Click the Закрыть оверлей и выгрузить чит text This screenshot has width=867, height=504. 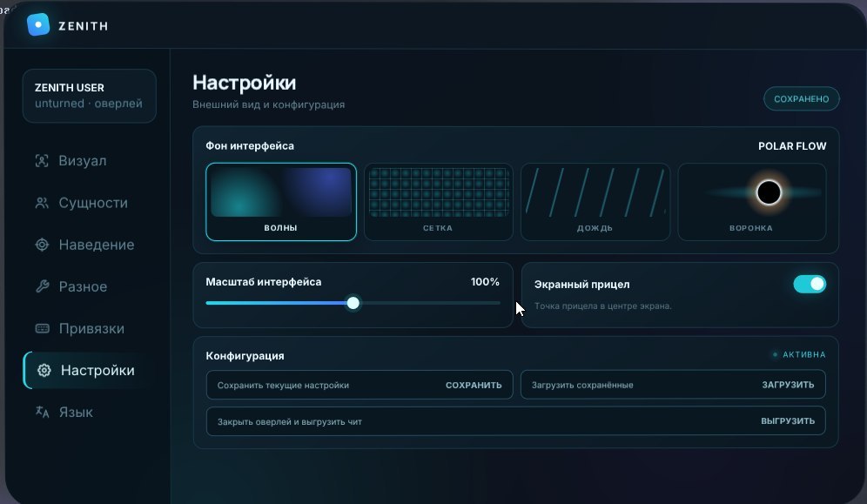[289, 421]
